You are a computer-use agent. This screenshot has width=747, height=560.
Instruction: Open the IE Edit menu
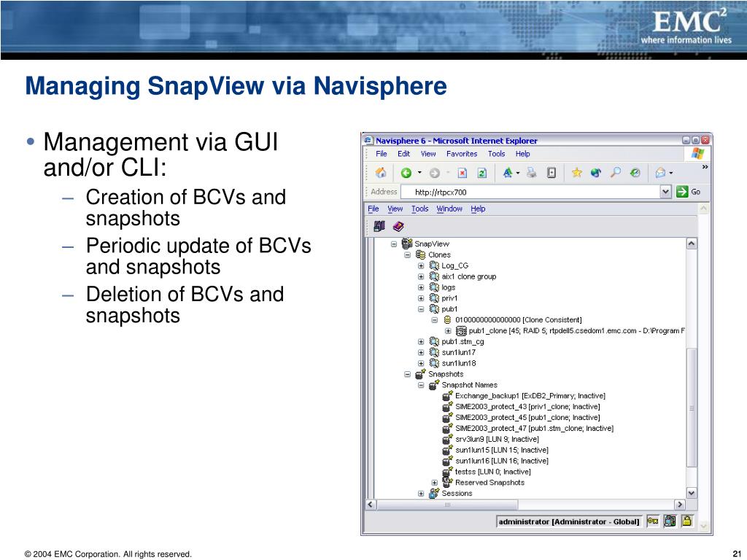[403, 154]
